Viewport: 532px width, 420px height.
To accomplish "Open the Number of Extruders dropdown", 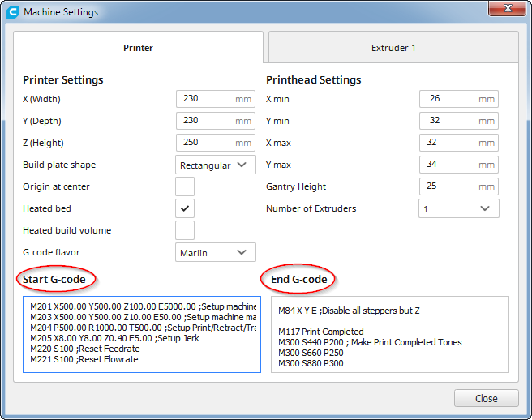I will [459, 208].
